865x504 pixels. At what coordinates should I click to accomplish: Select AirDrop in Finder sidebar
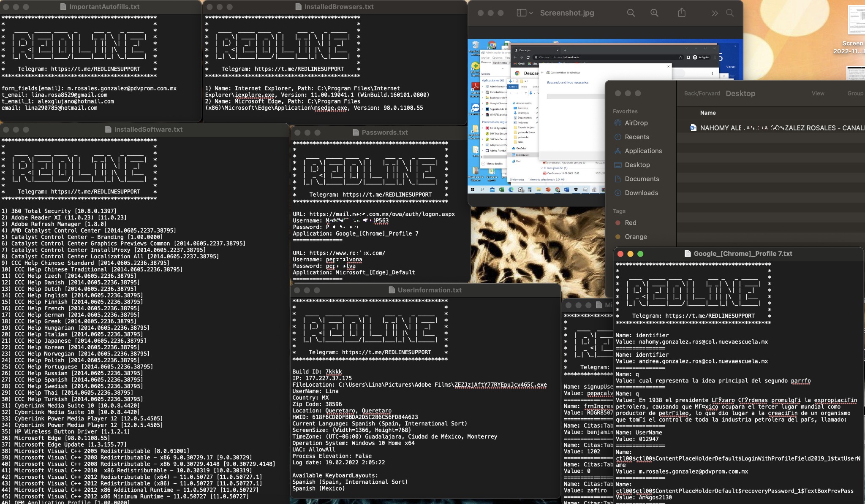click(x=636, y=123)
